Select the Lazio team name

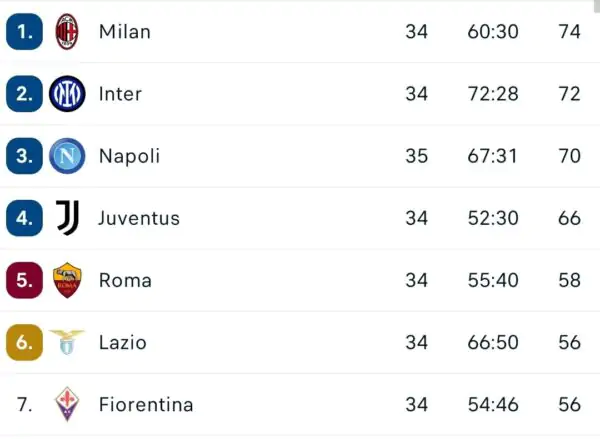pos(122,342)
